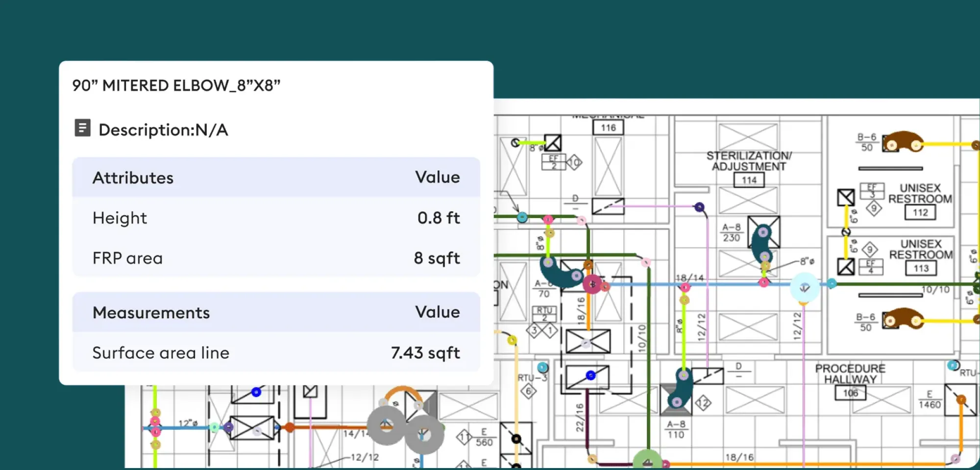The width and height of the screenshot is (980, 470).
Task: Select the FRP area attribute label
Action: pyautogui.click(x=127, y=258)
